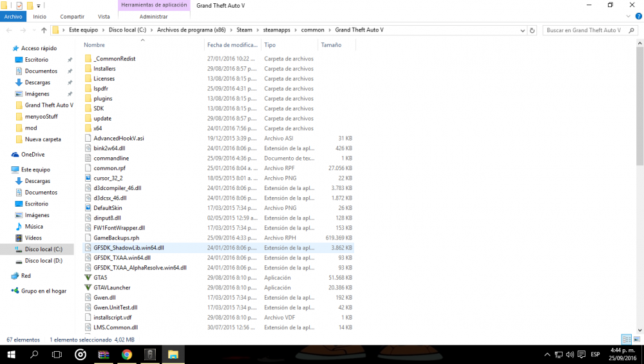Screen dimensions: 644x364
Task: Select Grupo en el hogar
Action: pos(44,291)
